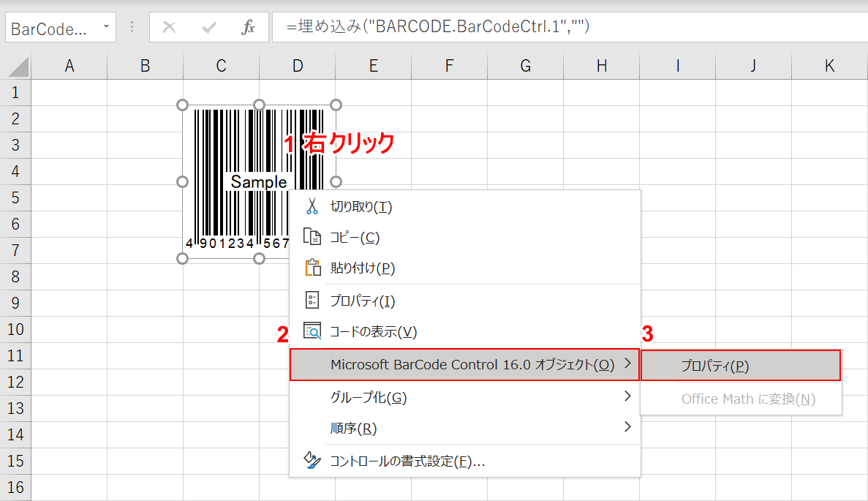Click the fx insert function icon

click(249, 27)
